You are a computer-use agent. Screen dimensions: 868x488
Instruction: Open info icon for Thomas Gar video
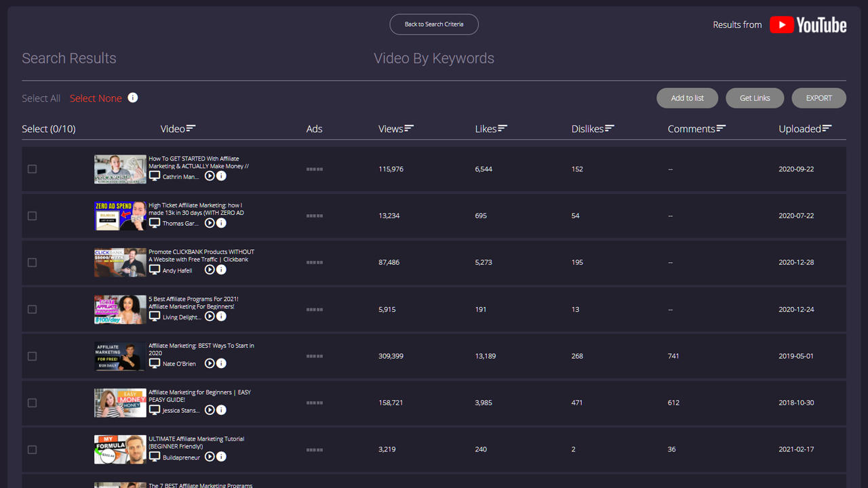click(221, 223)
